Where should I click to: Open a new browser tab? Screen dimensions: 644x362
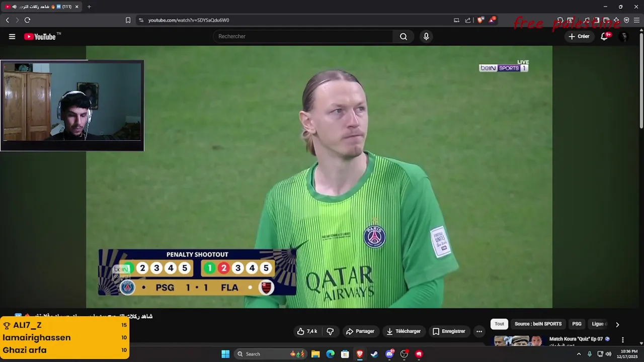click(x=89, y=7)
